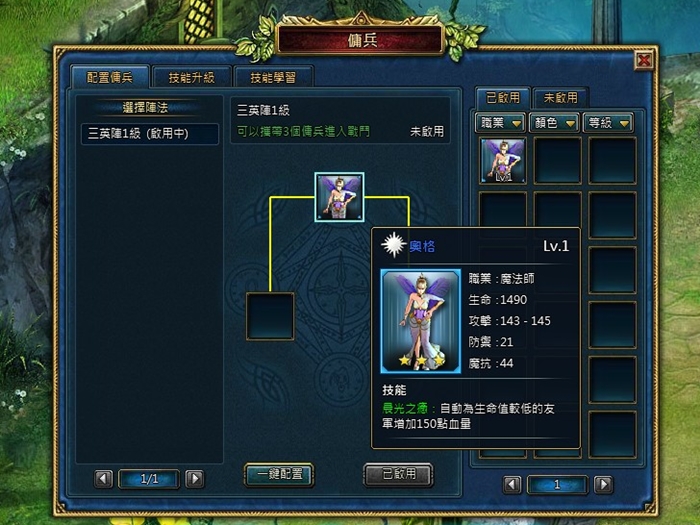
Task: Click the white starburst icon beside 奧格
Action: (393, 245)
